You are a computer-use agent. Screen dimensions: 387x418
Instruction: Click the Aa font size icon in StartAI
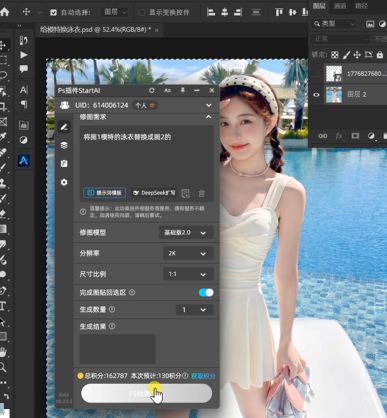click(x=167, y=90)
